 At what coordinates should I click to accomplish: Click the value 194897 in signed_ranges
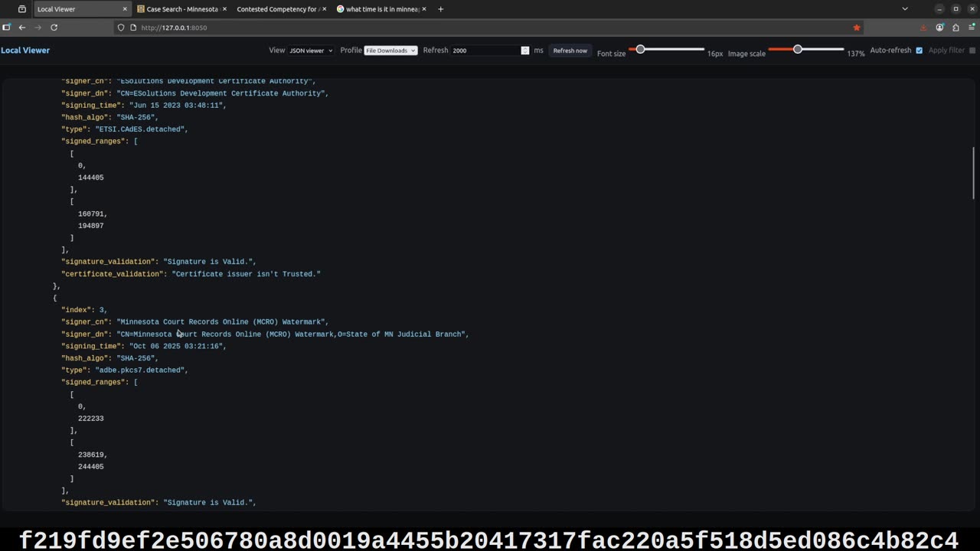(90, 226)
